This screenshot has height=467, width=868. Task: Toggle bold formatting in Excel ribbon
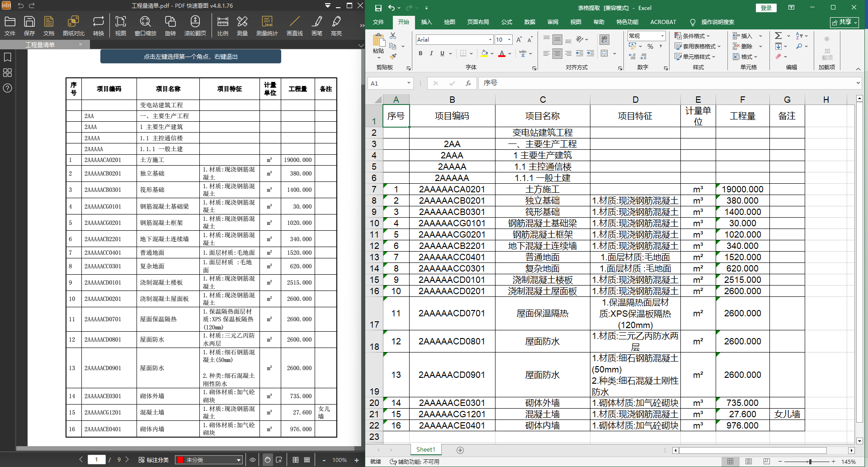[x=420, y=53]
